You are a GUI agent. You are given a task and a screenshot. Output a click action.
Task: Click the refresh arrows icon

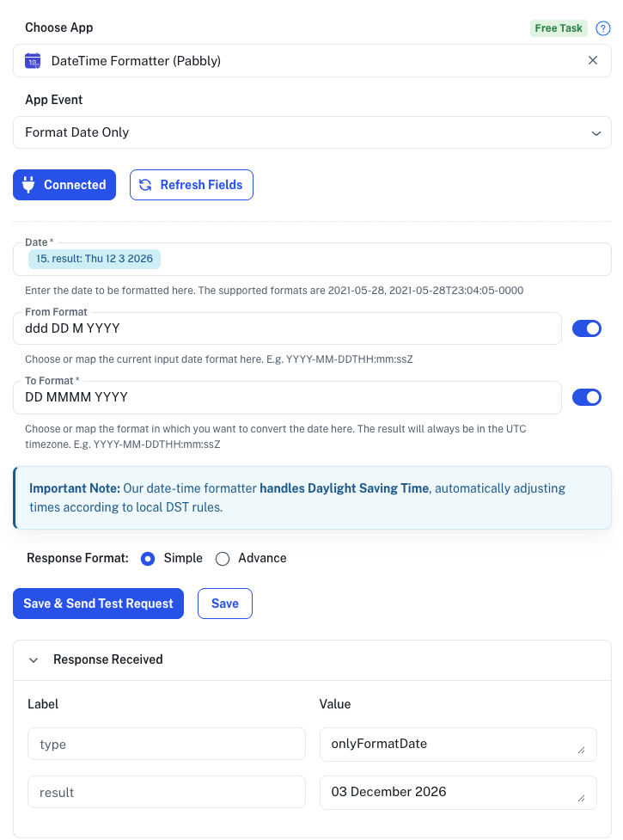coord(145,185)
